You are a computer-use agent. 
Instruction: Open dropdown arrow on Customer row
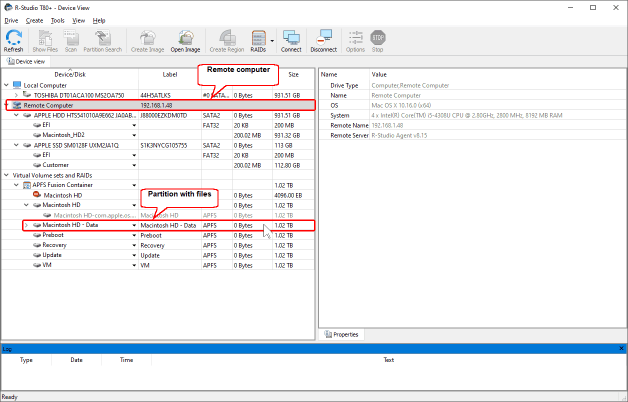(x=134, y=165)
